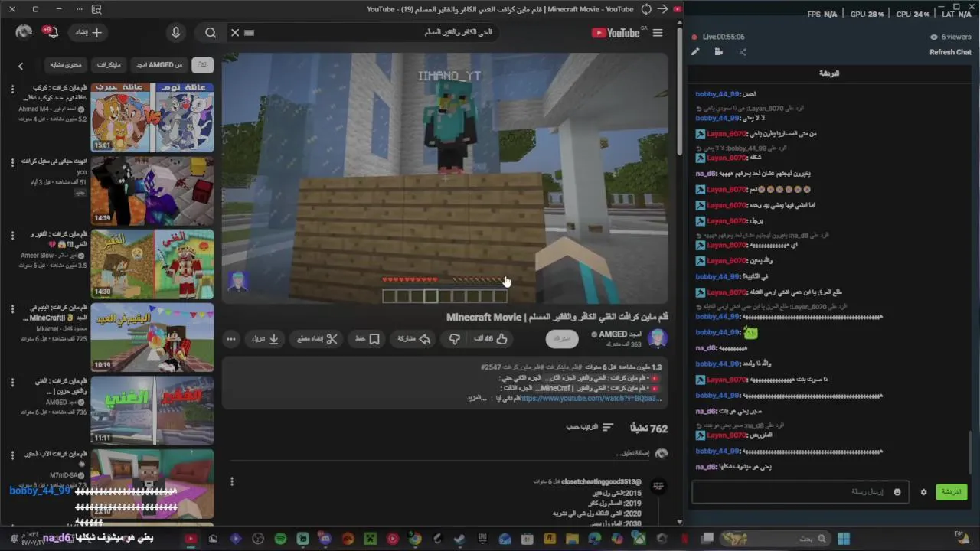Open emoji picker in chat input
The height and width of the screenshot is (551, 980).
pos(897,492)
